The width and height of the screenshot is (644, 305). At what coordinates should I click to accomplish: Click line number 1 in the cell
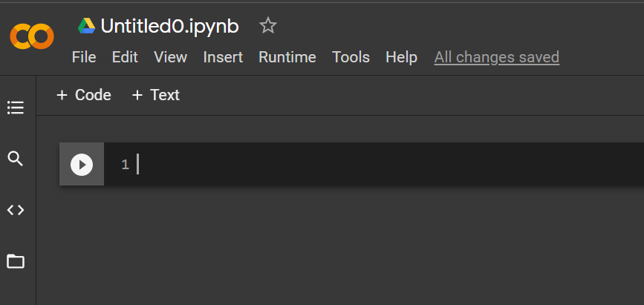point(126,165)
